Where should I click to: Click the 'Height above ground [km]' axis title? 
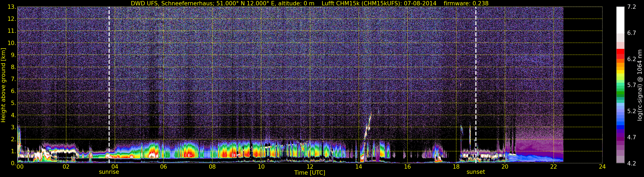pyautogui.click(x=3, y=85)
